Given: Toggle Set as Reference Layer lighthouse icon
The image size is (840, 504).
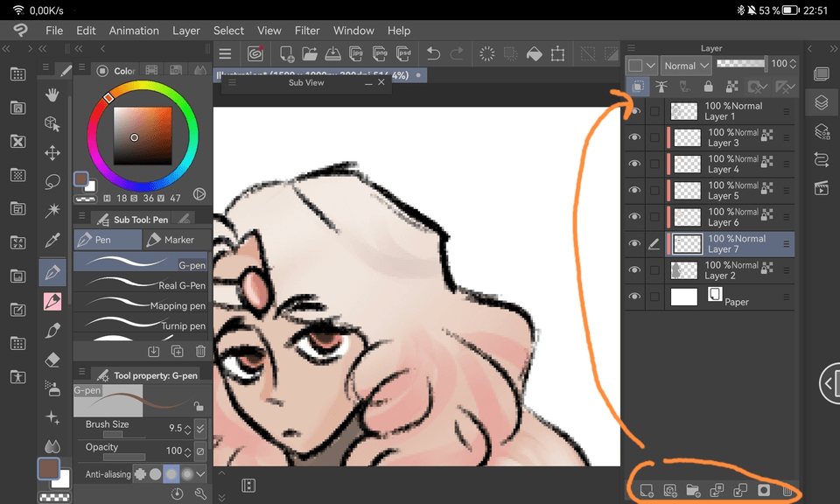Looking at the screenshot, I should pyautogui.click(x=661, y=87).
